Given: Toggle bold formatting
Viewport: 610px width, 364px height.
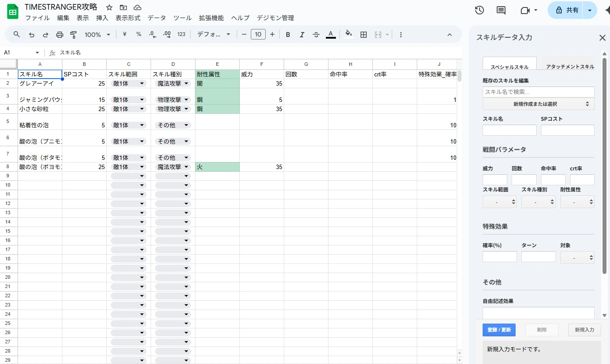Looking at the screenshot, I should pyautogui.click(x=288, y=35).
